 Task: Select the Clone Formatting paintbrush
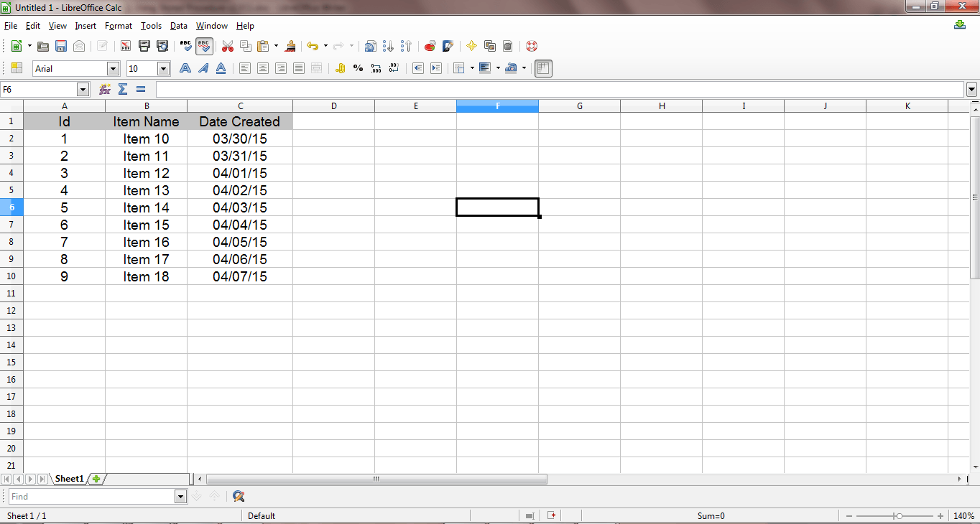click(x=290, y=45)
